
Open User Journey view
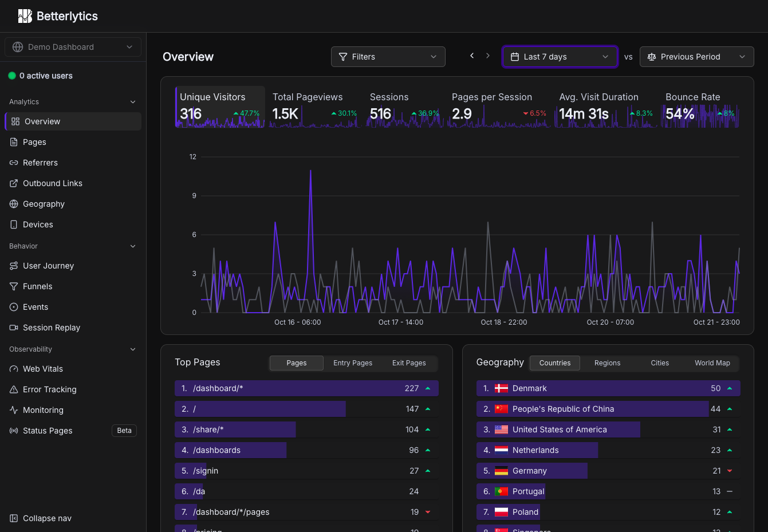click(73, 266)
